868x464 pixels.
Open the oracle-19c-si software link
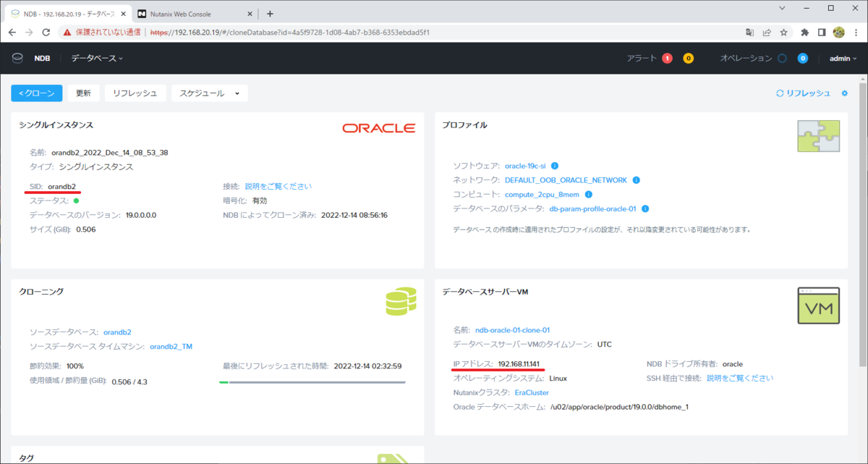[x=525, y=166]
